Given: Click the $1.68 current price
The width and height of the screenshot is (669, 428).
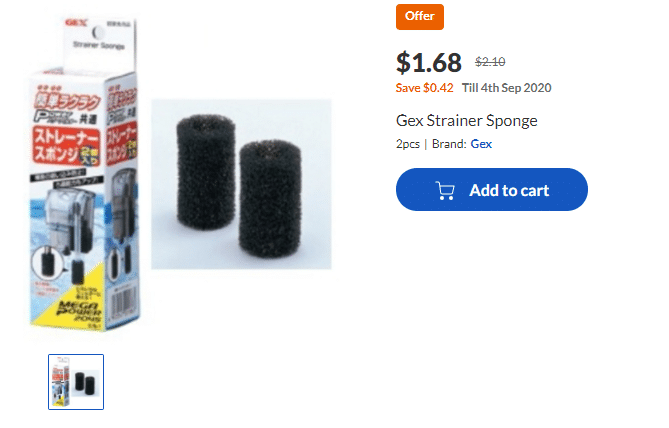Looking at the screenshot, I should coord(429,63).
